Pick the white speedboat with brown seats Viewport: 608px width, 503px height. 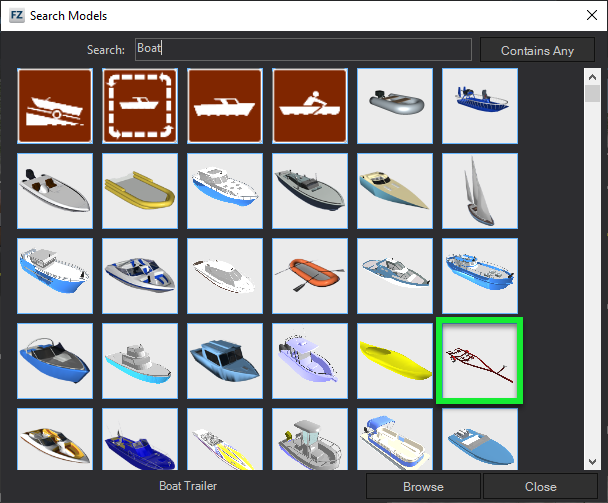[55, 191]
